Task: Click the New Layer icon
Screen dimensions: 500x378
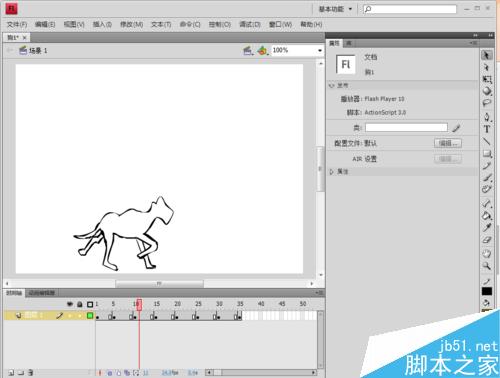Action: (11, 372)
